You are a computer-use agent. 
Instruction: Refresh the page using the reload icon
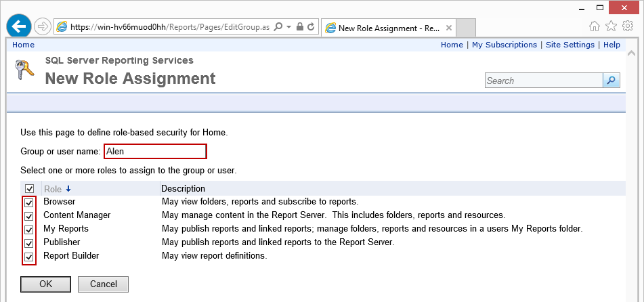311,27
